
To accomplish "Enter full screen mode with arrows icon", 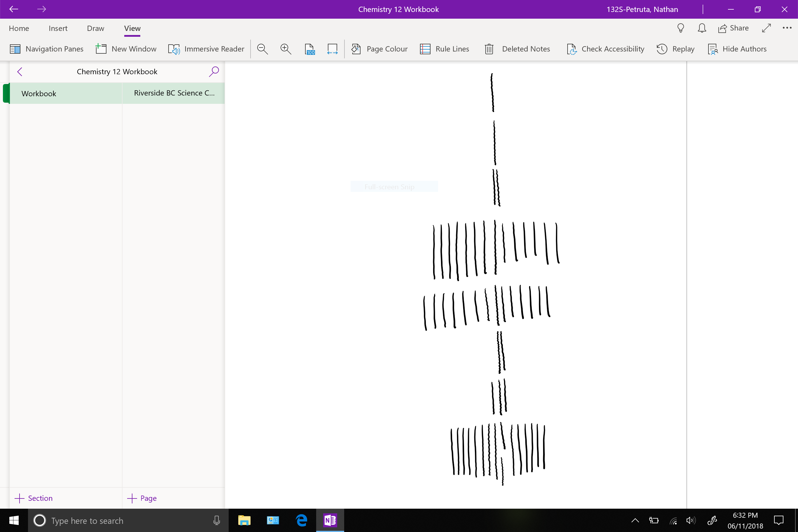I will (x=766, y=28).
